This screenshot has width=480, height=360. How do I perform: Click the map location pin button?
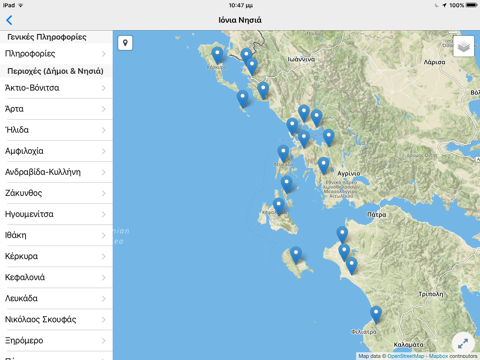click(125, 43)
